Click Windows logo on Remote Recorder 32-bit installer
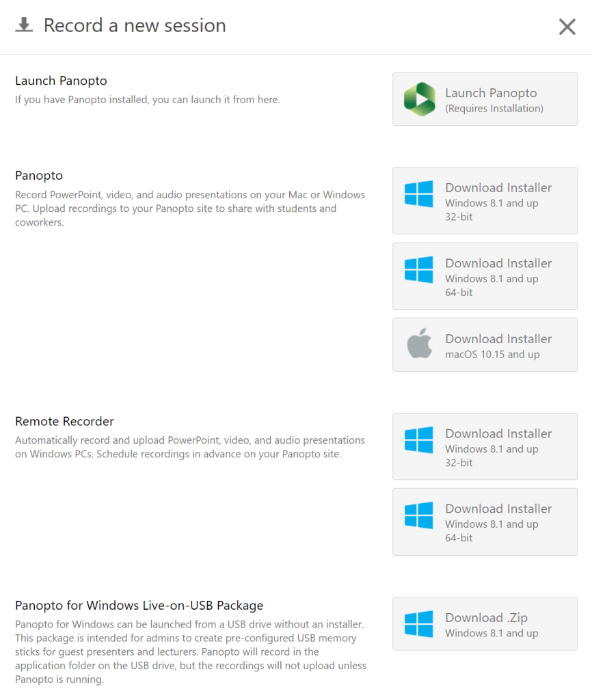The height and width of the screenshot is (700, 592). coord(418,440)
